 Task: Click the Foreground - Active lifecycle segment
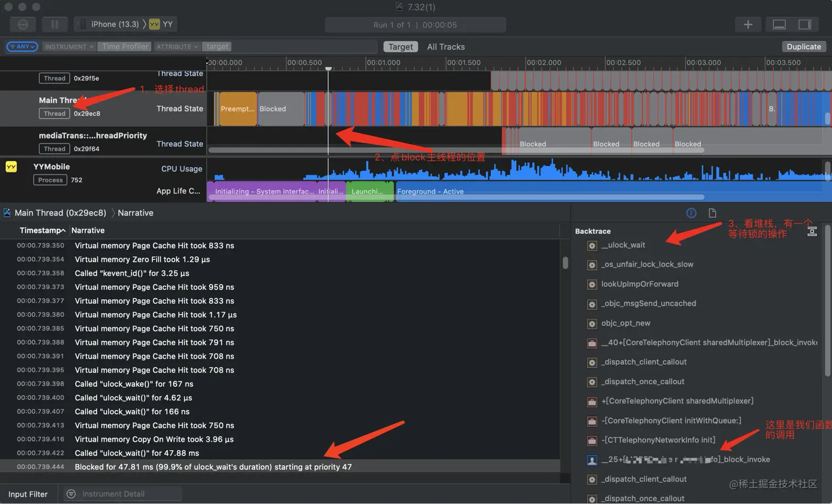pos(614,191)
